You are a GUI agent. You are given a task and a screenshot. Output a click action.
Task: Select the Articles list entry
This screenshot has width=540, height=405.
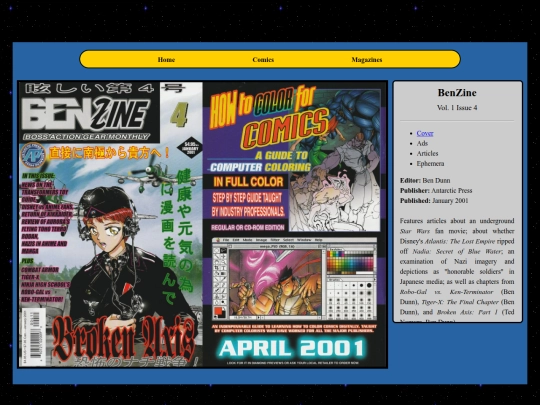(x=427, y=154)
